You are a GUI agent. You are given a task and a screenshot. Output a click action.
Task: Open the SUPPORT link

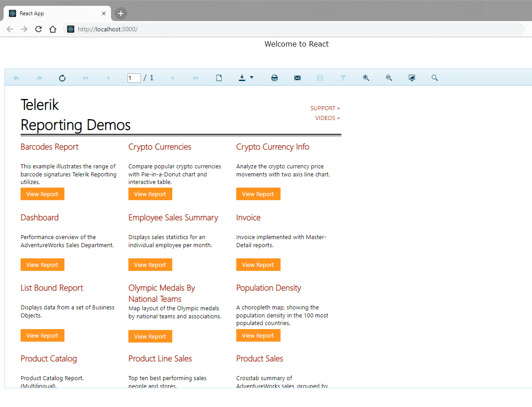[x=325, y=108]
